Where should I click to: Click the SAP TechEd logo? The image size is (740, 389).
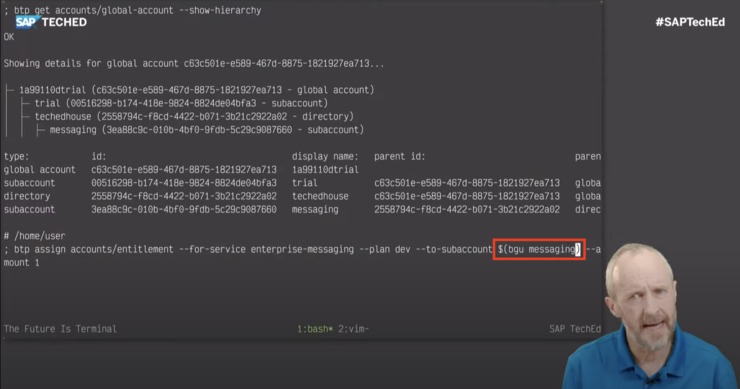pyautogui.click(x=51, y=22)
